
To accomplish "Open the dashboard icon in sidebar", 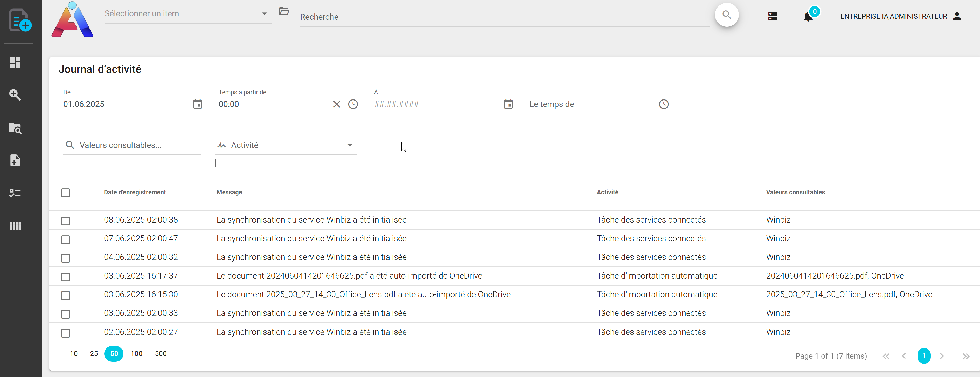I will click(x=15, y=62).
